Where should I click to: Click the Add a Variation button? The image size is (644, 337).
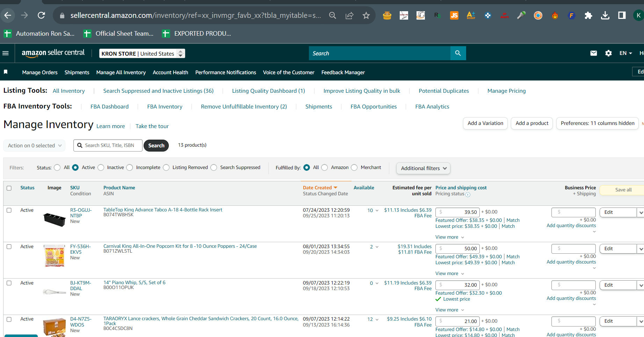pyautogui.click(x=485, y=123)
